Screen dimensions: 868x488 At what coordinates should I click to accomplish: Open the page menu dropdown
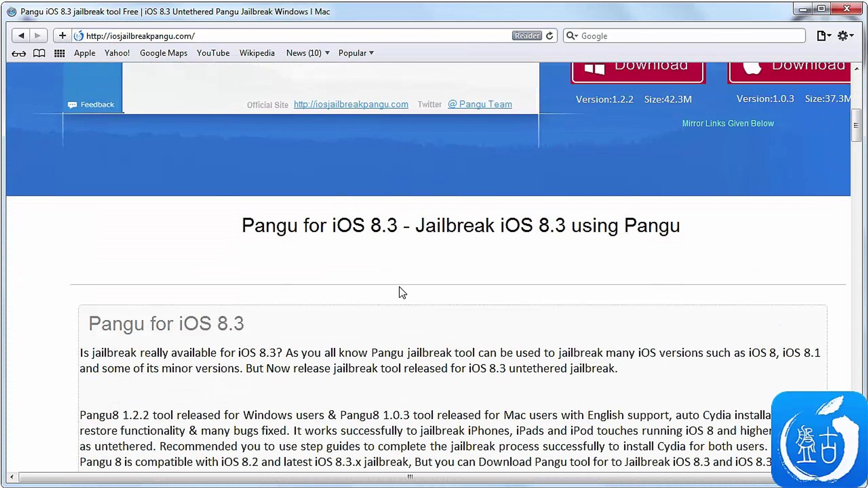point(824,36)
